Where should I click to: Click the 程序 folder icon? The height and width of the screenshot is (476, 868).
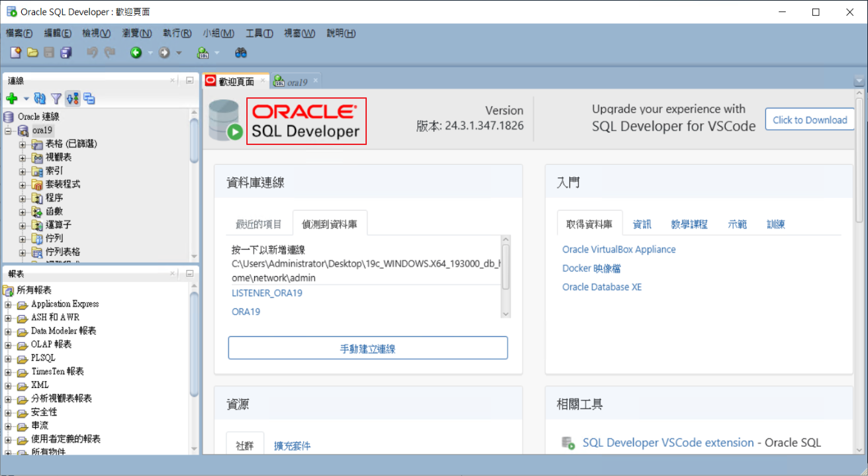pos(37,198)
